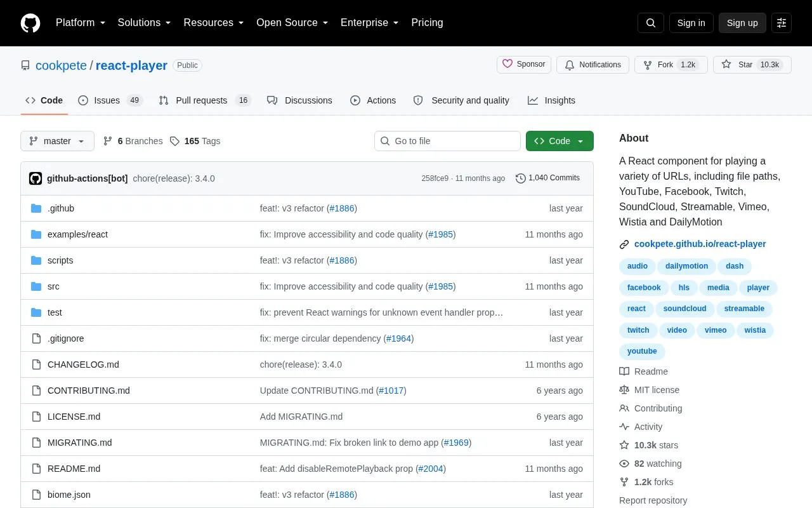Screen dimensions: 812x508
Task: Switch to the Actions tab
Action: pyautogui.click(x=373, y=100)
